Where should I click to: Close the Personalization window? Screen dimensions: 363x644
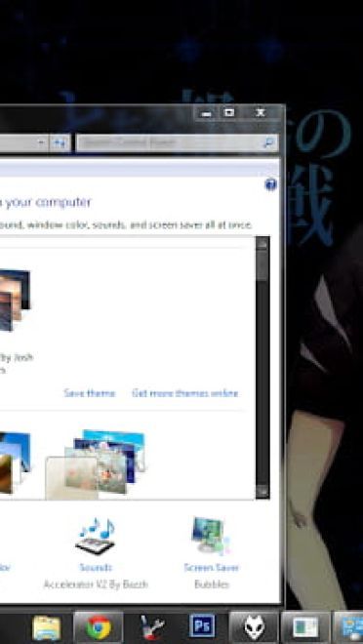pos(261,113)
